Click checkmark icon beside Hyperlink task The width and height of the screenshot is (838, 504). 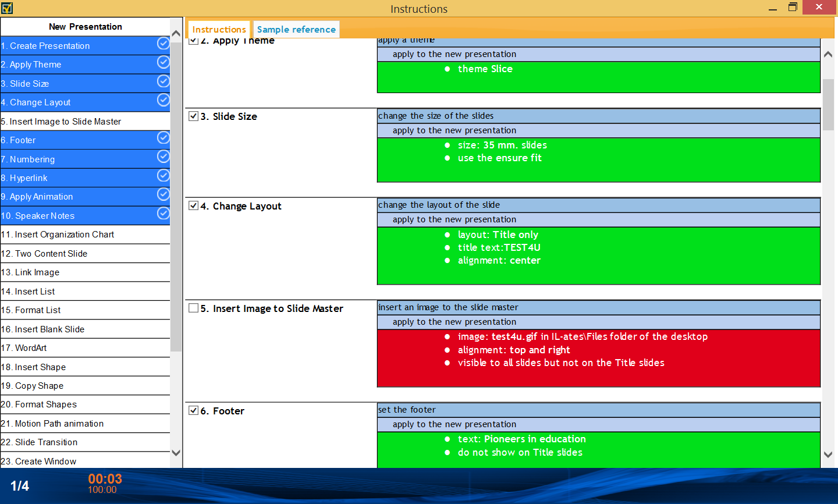(164, 176)
